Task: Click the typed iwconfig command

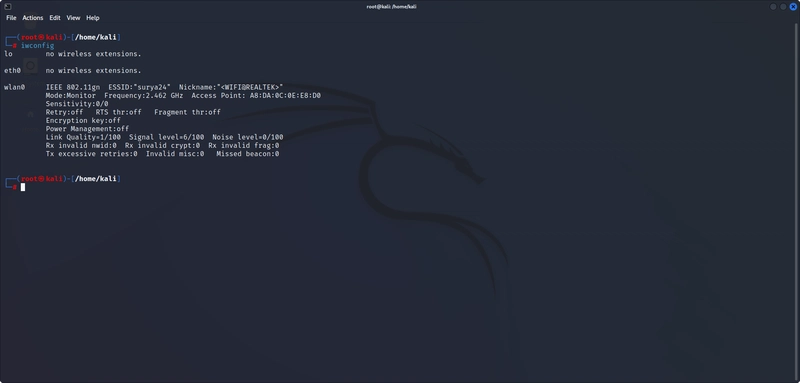Action: (37, 46)
